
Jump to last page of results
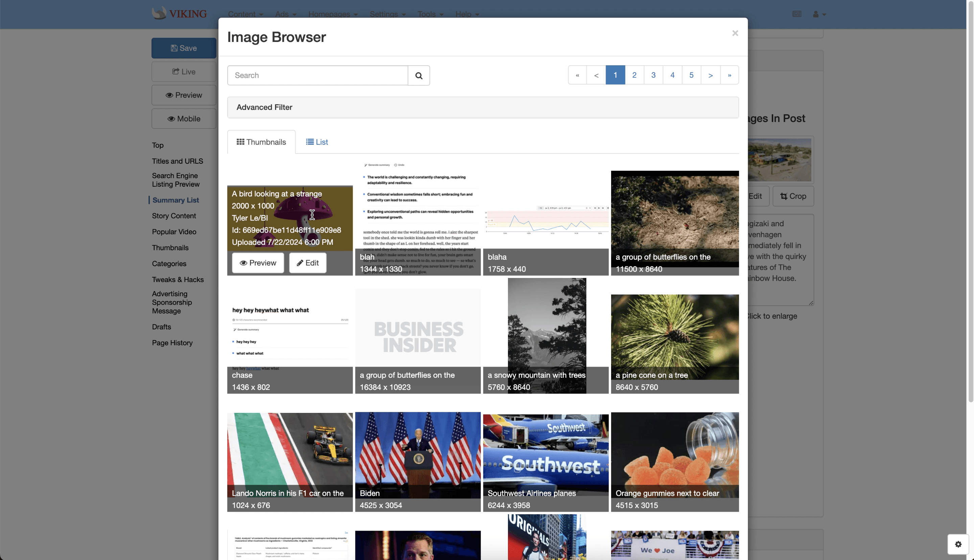point(729,75)
